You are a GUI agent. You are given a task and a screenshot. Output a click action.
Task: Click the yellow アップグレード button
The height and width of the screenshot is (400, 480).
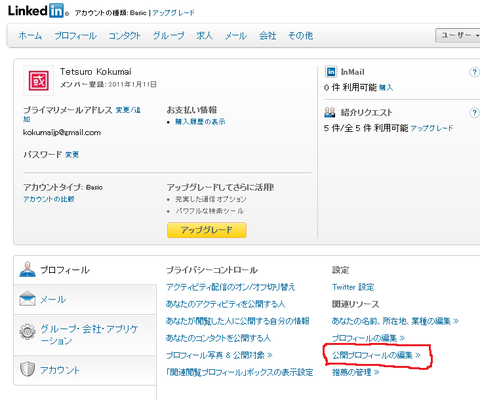pyautogui.click(x=207, y=230)
